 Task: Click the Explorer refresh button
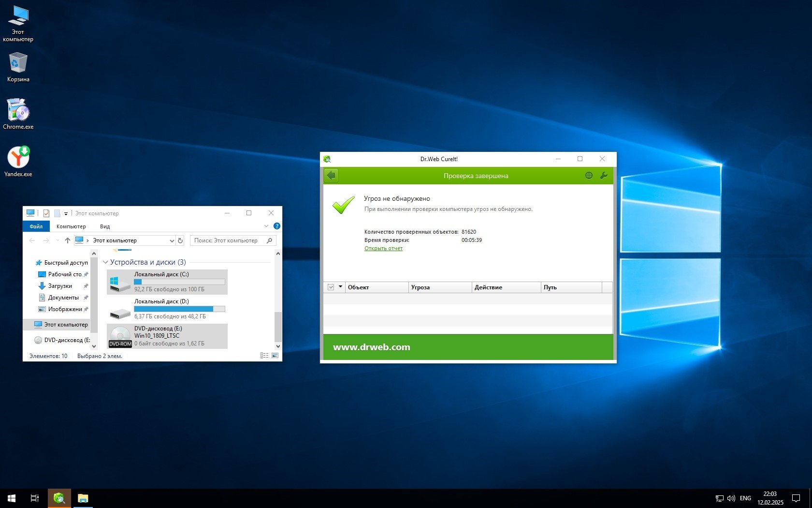click(x=180, y=240)
